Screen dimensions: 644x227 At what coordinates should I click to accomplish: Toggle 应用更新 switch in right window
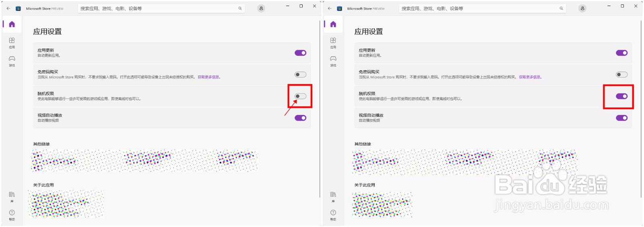click(x=621, y=53)
